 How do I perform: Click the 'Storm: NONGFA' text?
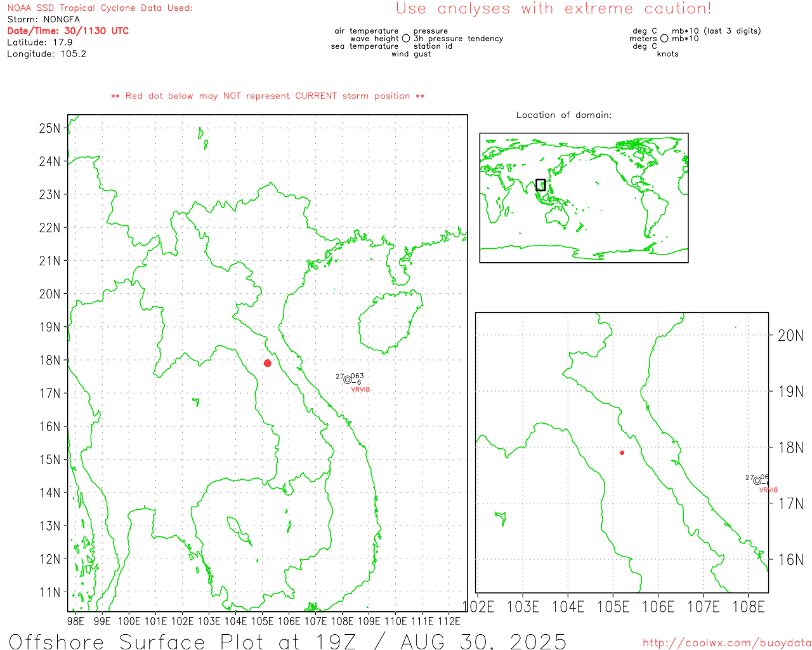click(x=44, y=19)
